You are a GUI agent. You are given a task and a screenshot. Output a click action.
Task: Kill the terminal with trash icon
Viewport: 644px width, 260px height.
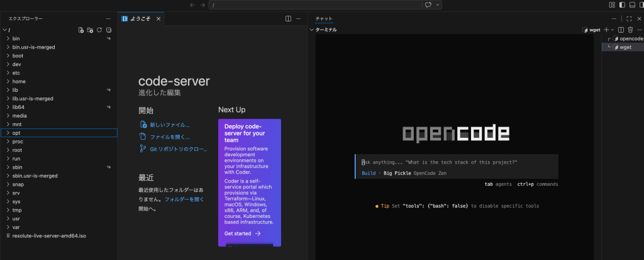630,30
